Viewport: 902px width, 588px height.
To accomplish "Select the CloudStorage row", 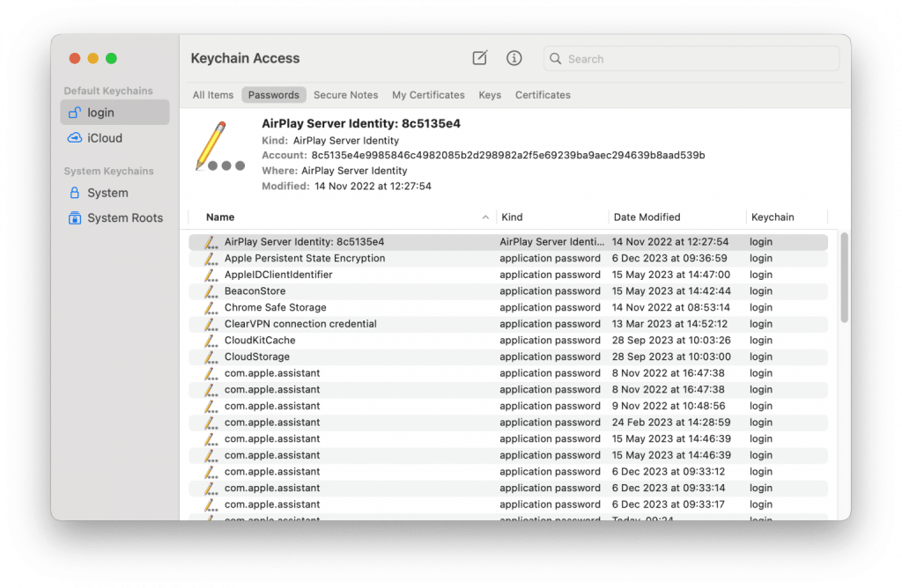I will point(508,357).
